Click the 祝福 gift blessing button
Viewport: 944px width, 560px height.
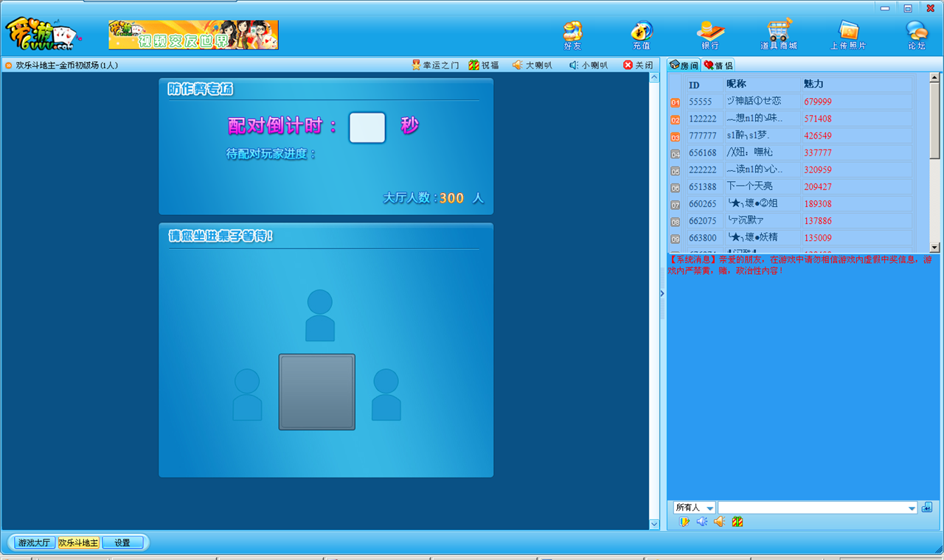(484, 65)
